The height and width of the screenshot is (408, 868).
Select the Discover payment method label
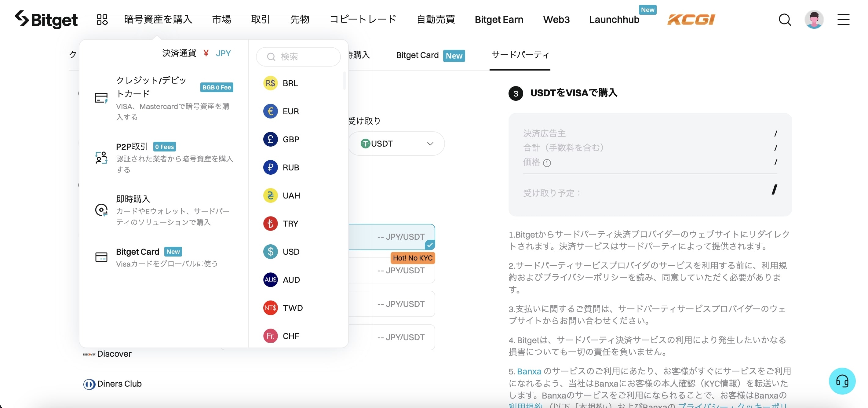pyautogui.click(x=114, y=354)
